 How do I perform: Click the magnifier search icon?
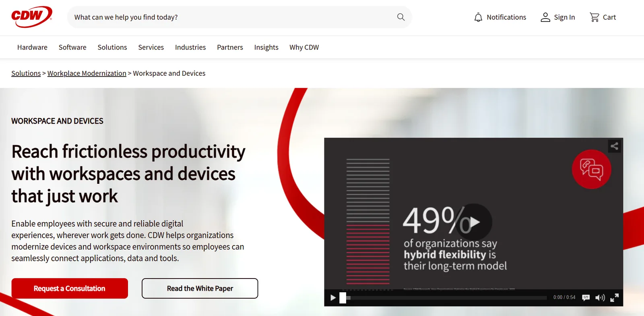point(401,17)
